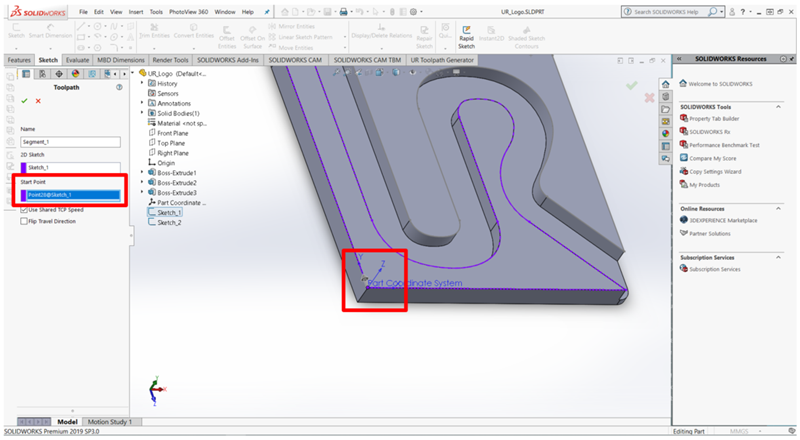Open the File Explorer folder task pane tab

(x=665, y=108)
